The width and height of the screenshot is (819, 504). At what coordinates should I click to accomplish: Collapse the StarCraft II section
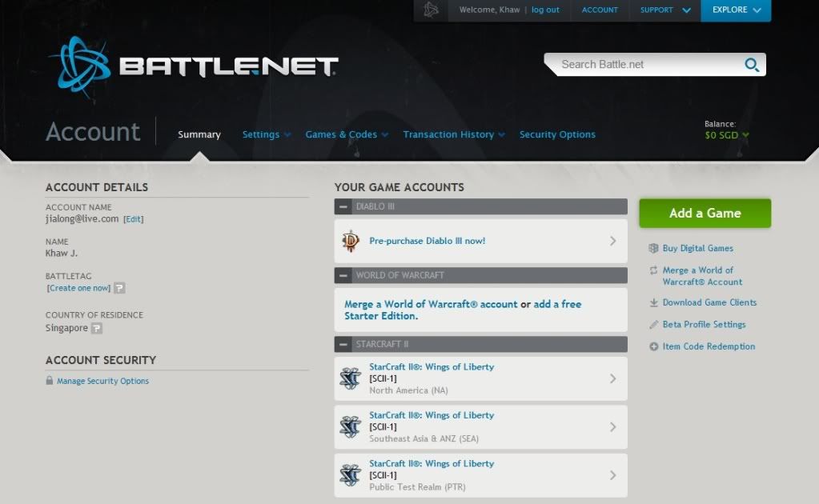[343, 344]
